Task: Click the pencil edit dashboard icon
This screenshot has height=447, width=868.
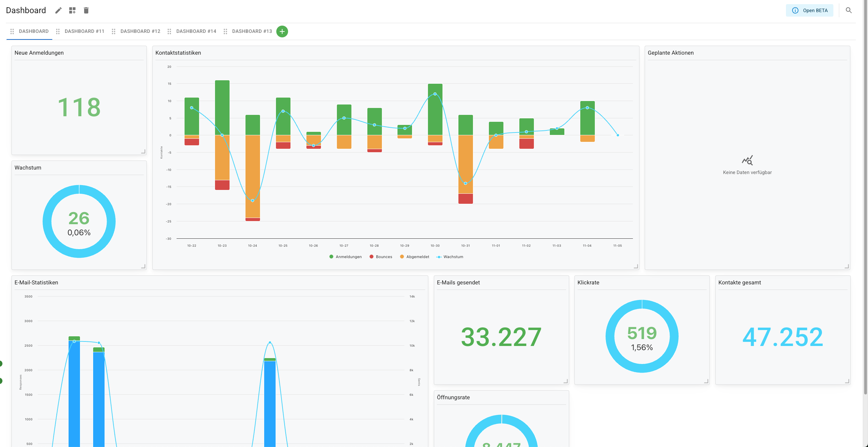Action: tap(59, 10)
